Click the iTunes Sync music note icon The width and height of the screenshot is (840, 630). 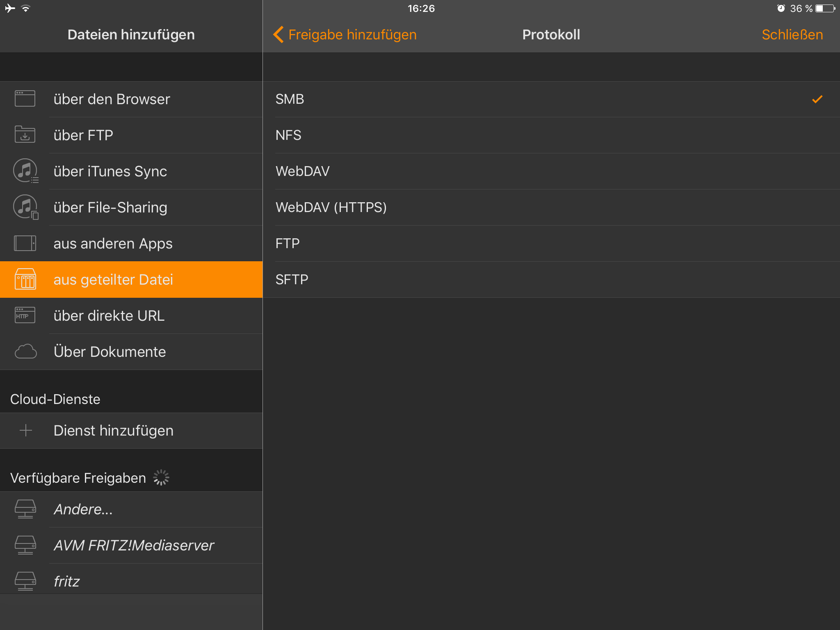[25, 171]
